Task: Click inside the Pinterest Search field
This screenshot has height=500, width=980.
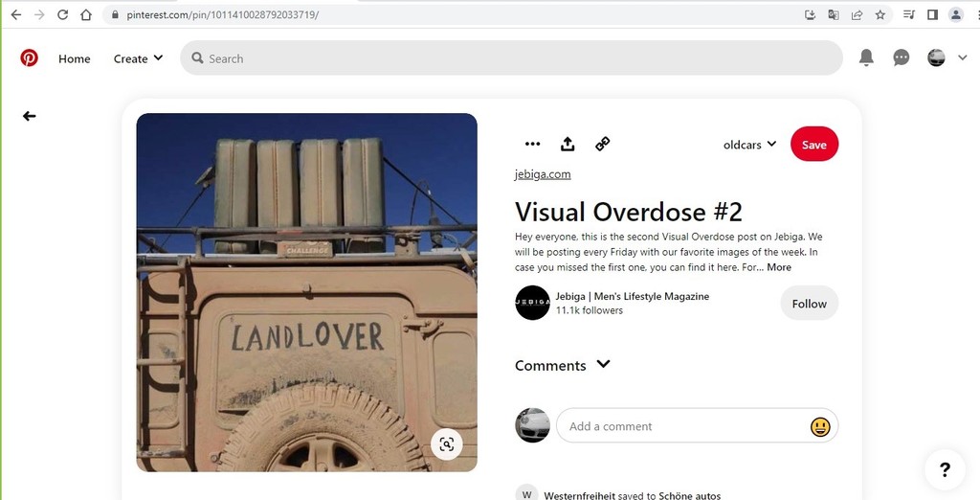Action: click(x=511, y=58)
